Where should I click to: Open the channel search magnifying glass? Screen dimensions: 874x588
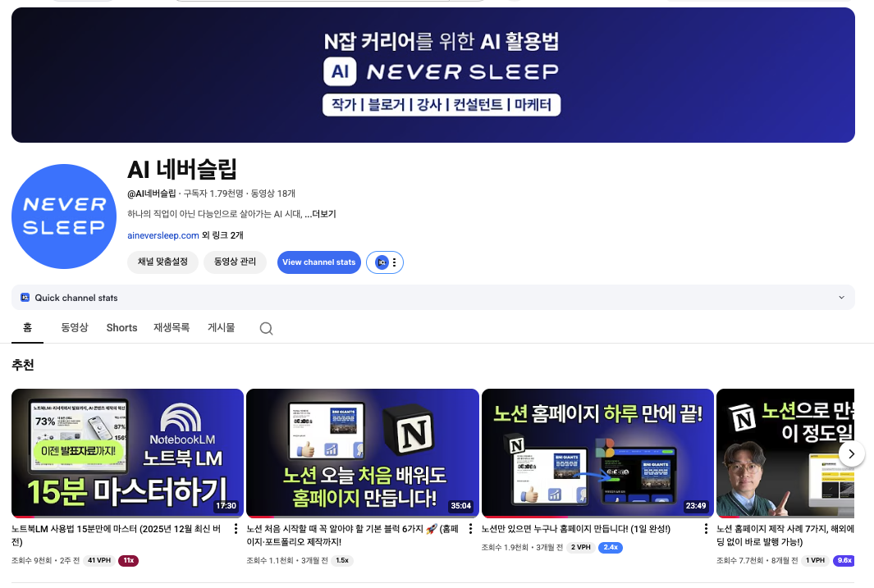(266, 327)
